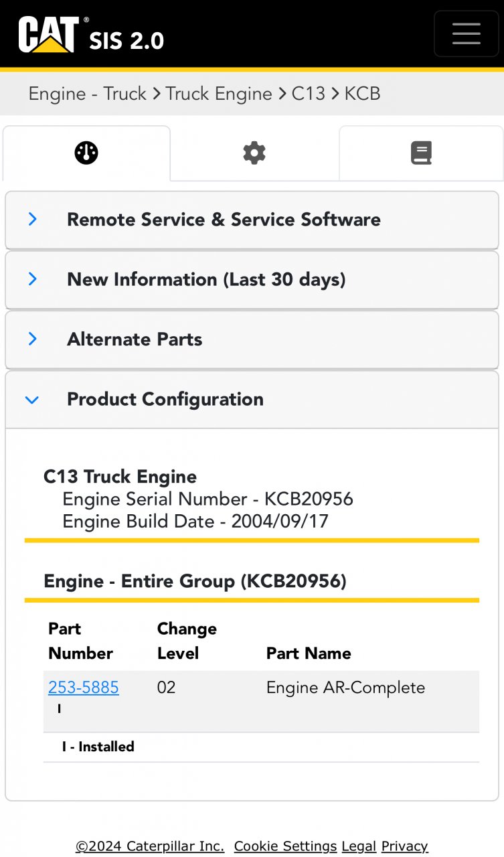
Task: Open part number 253-5885 link
Action: (84, 688)
